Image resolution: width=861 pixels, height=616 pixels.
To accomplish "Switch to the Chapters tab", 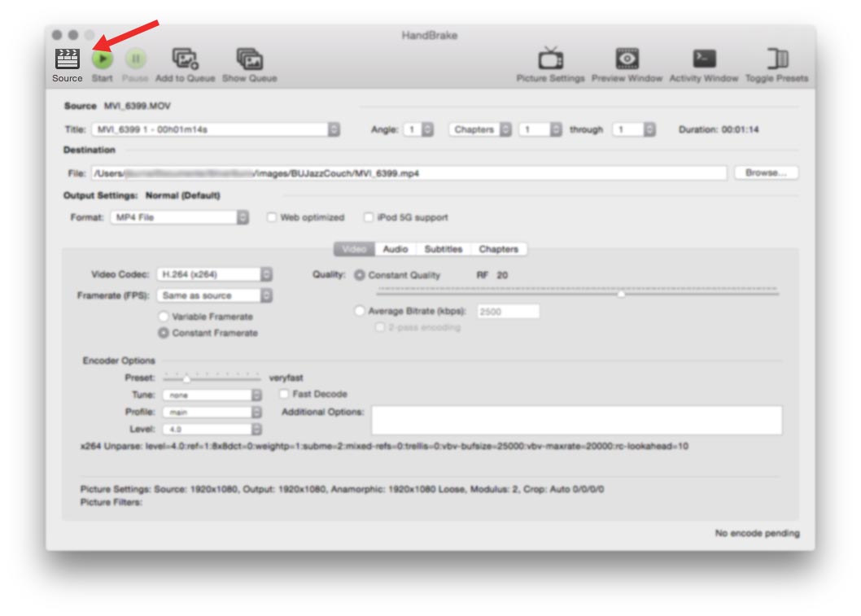I will coord(499,249).
